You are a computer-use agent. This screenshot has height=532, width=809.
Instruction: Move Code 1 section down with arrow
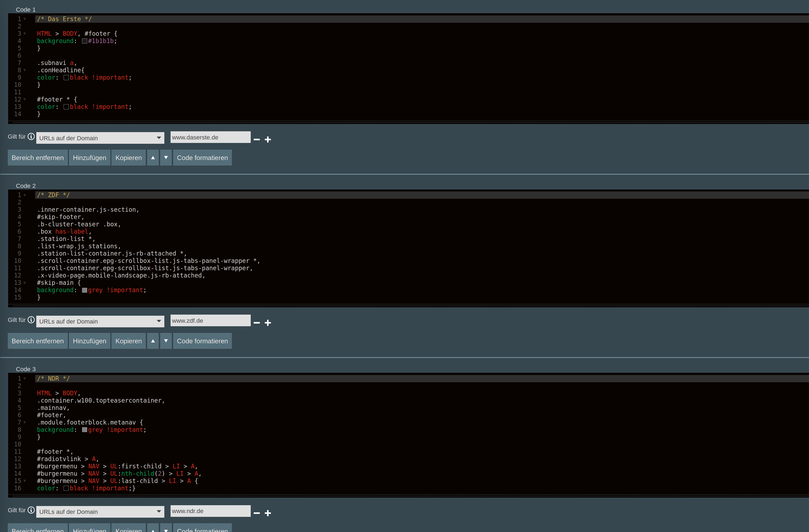click(x=166, y=158)
